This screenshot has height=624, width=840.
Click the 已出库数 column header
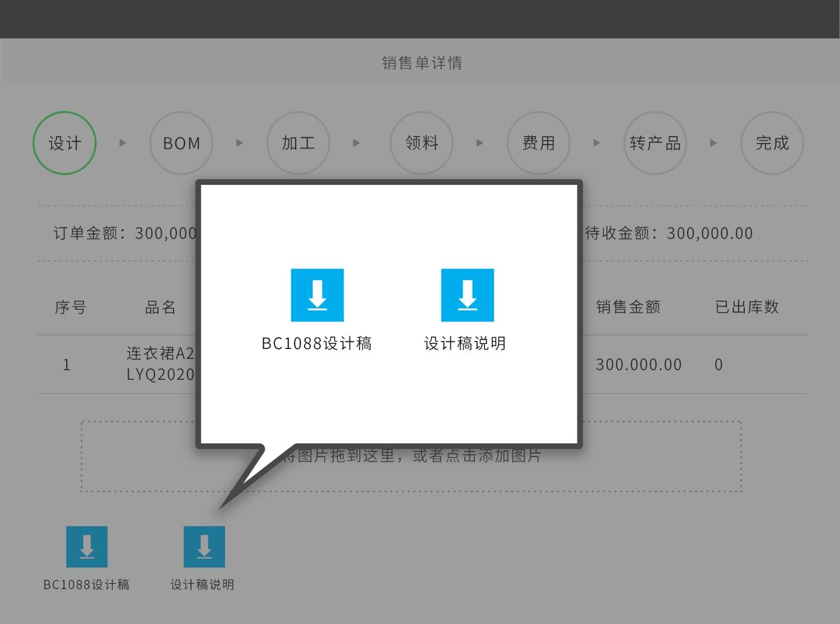click(x=747, y=307)
